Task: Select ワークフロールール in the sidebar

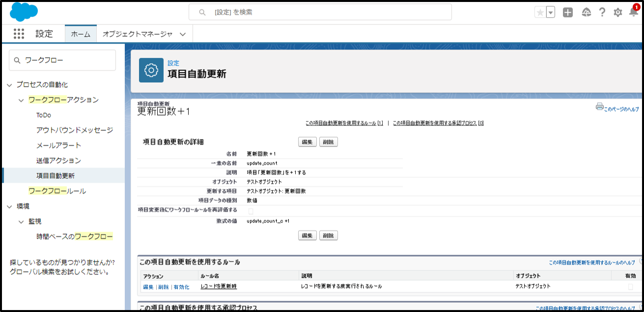Action: click(x=57, y=191)
